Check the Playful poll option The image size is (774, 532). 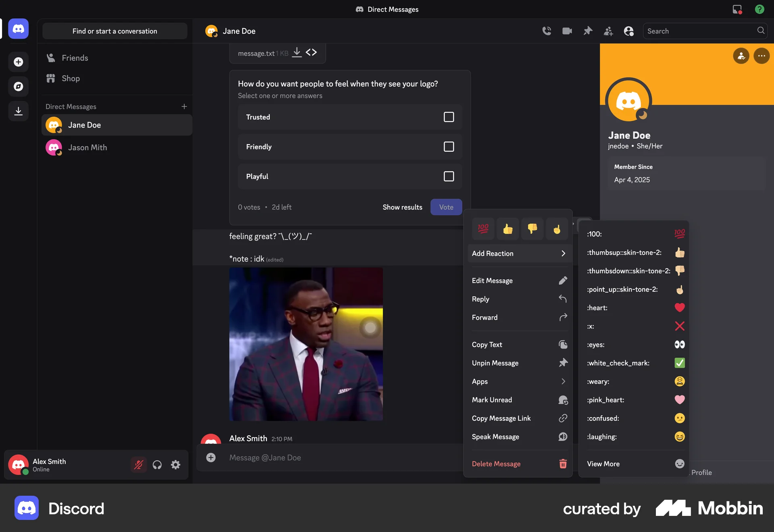pyautogui.click(x=448, y=176)
